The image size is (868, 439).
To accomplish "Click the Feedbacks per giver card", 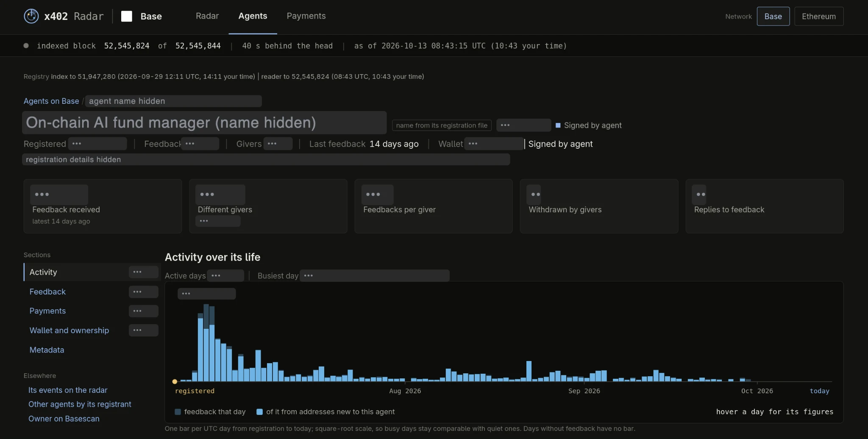I will point(434,206).
